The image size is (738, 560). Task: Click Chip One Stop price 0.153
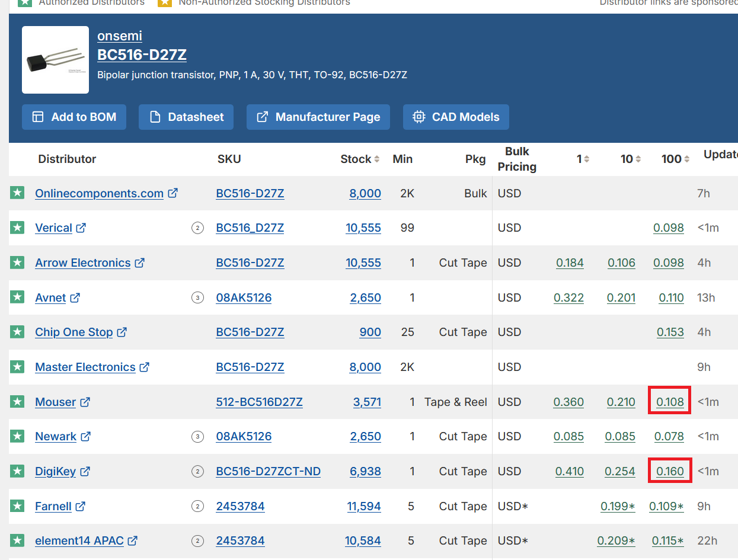[670, 332]
